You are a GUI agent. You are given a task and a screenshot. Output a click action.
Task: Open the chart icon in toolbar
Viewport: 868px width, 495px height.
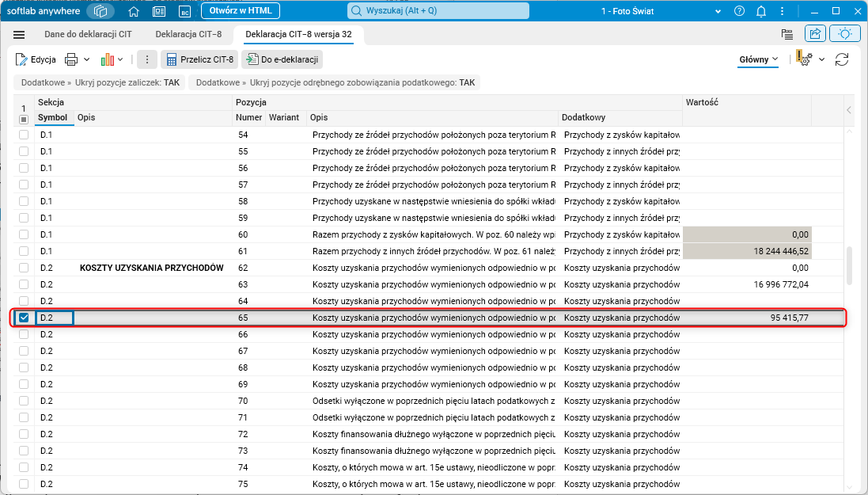point(108,59)
